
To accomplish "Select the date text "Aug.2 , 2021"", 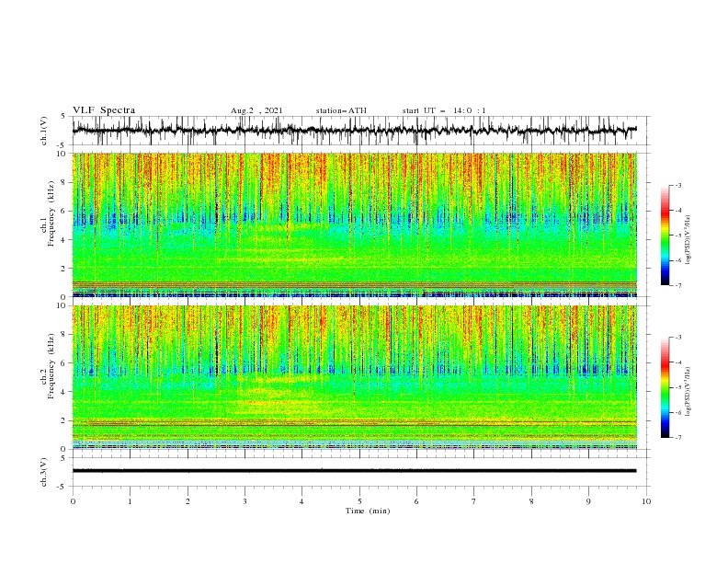I will [x=256, y=110].
